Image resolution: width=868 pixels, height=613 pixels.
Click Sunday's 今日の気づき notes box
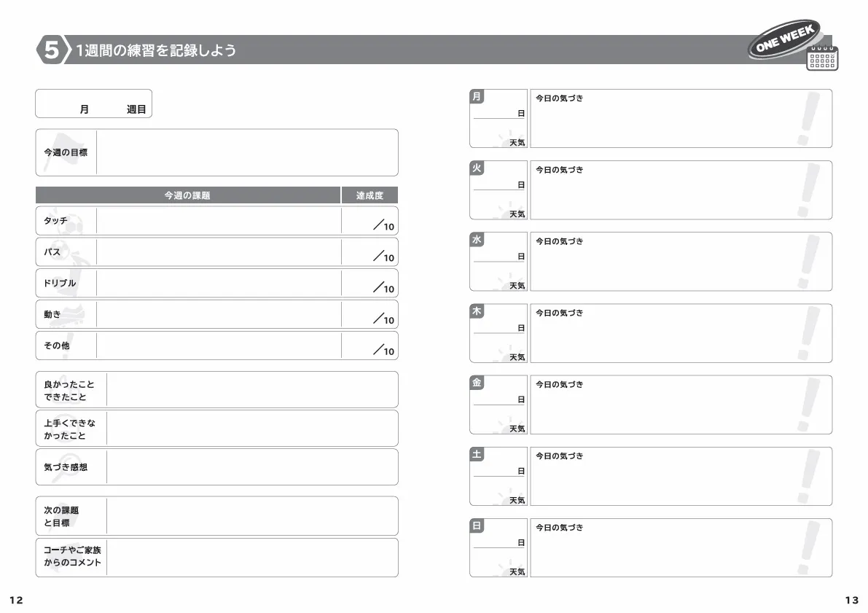point(681,548)
